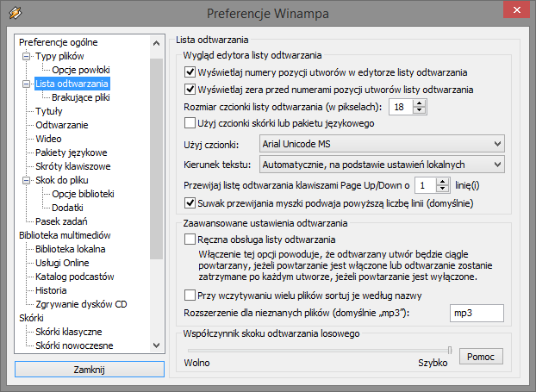The width and height of the screenshot is (536, 392).
Task: Click the shuffle jump coefficient slider handle
Action: [450, 350]
